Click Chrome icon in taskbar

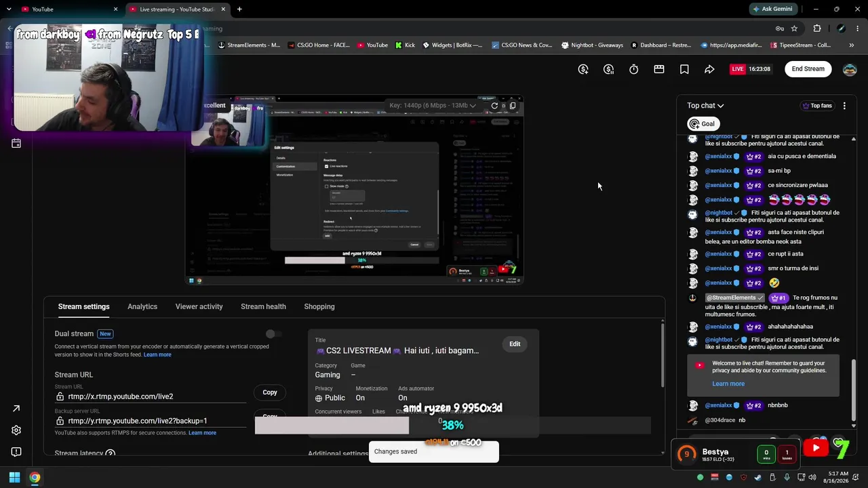35,477
